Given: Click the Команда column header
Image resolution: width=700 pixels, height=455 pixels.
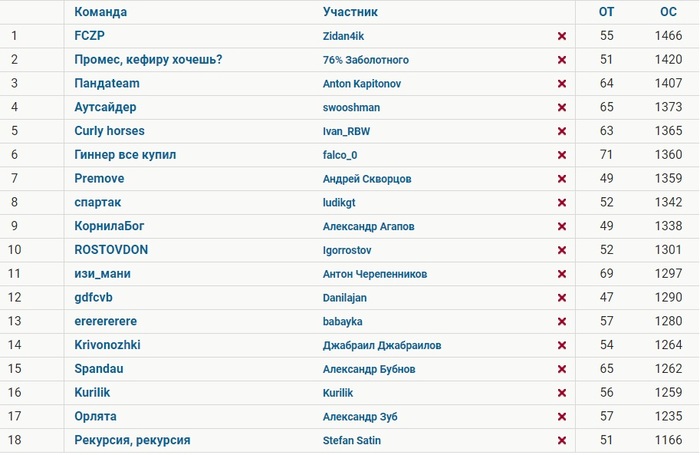Looking at the screenshot, I should click(x=100, y=12).
